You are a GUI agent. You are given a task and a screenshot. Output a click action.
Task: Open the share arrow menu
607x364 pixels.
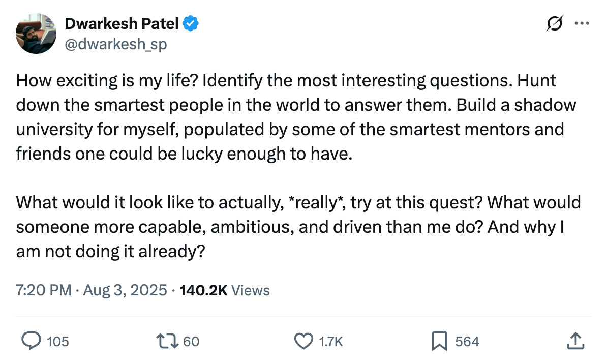pos(574,341)
